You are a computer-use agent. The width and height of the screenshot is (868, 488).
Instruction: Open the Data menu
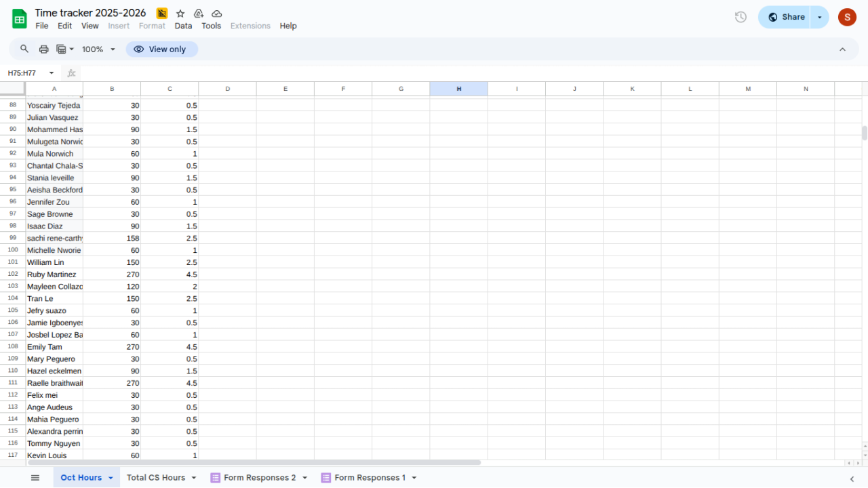point(183,26)
